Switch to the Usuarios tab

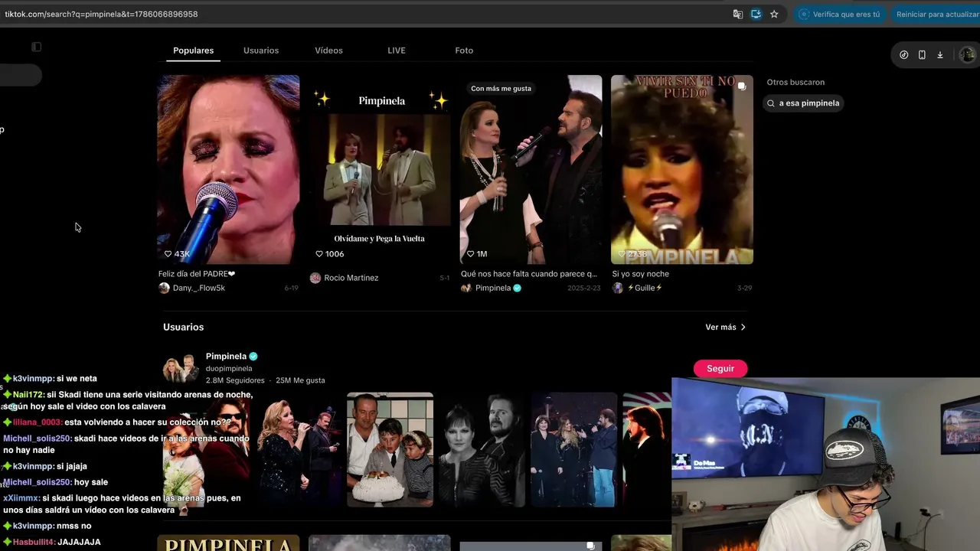pyautogui.click(x=261, y=51)
